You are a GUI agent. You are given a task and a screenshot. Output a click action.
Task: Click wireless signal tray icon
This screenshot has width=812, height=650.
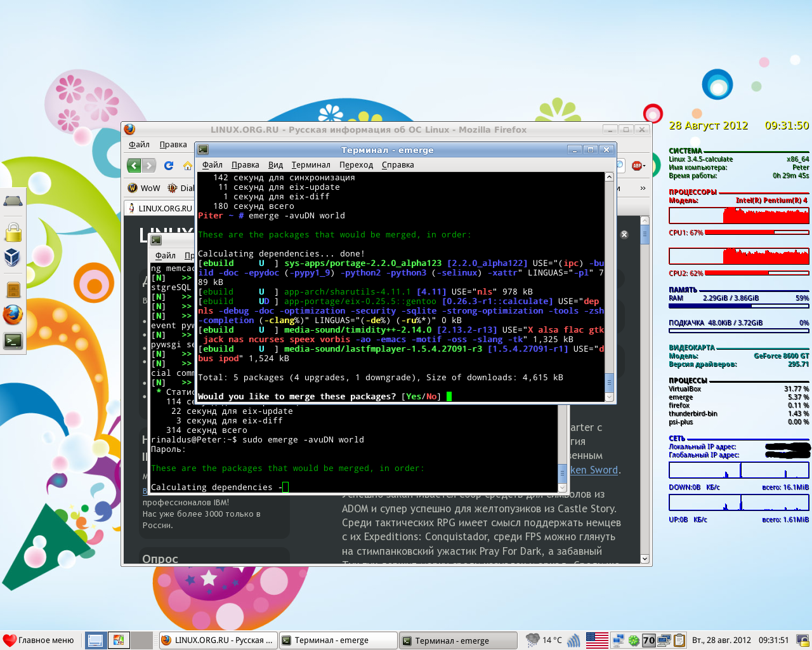[x=573, y=640]
